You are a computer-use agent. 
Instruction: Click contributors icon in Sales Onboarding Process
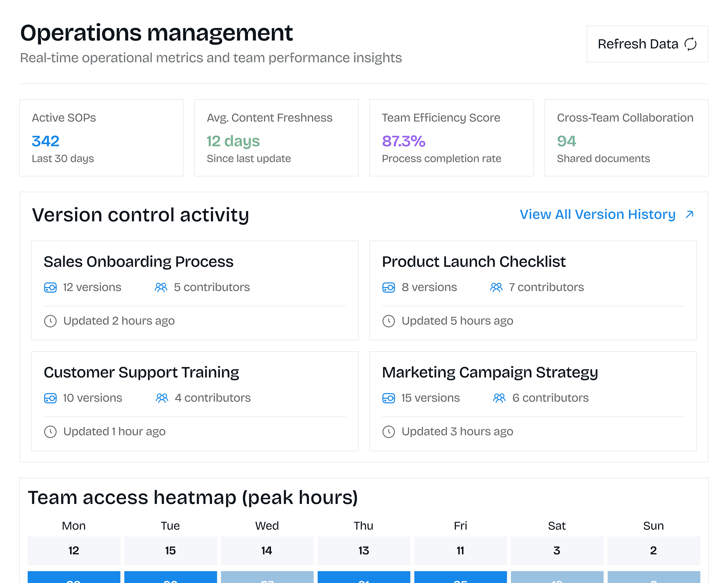coord(161,288)
